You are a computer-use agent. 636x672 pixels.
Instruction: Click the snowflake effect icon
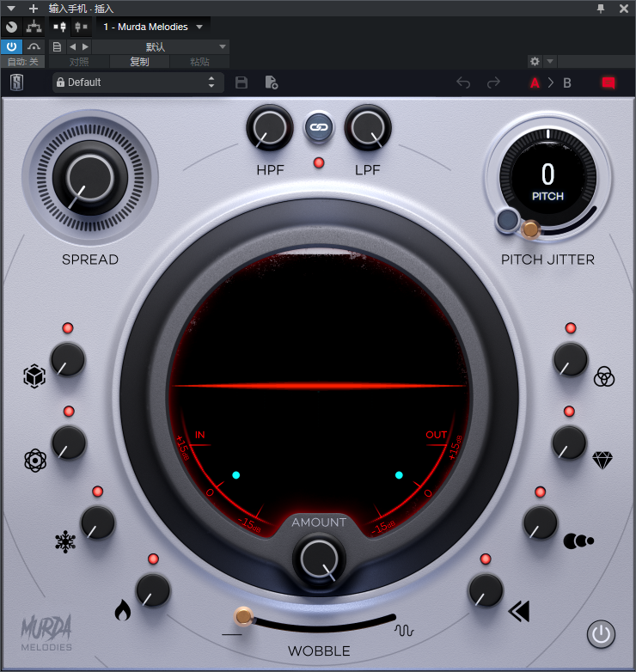coord(65,541)
